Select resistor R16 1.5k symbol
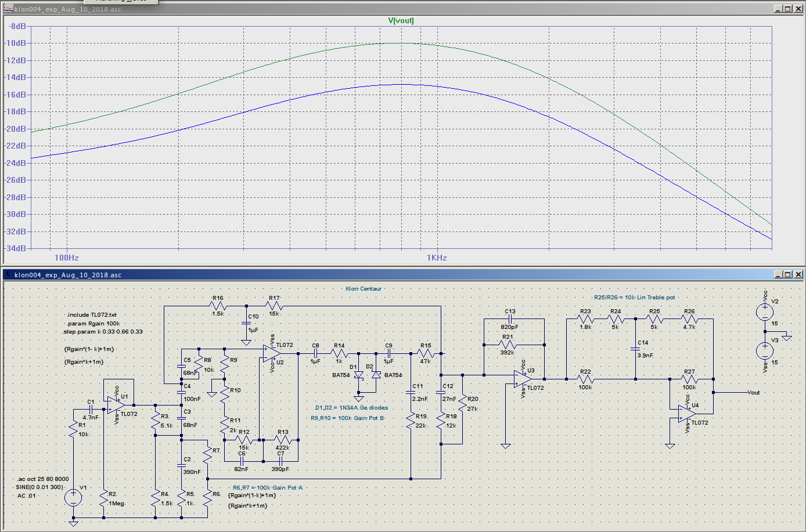 (x=217, y=306)
